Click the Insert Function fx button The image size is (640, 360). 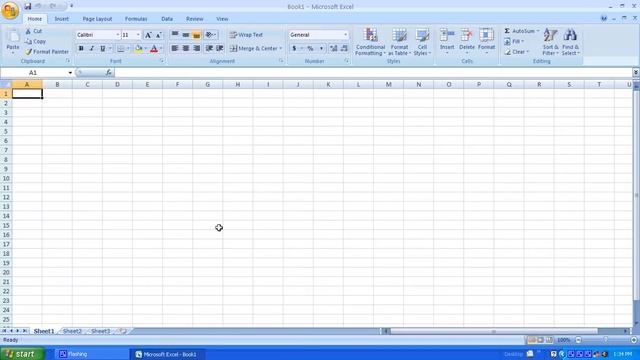click(x=109, y=73)
